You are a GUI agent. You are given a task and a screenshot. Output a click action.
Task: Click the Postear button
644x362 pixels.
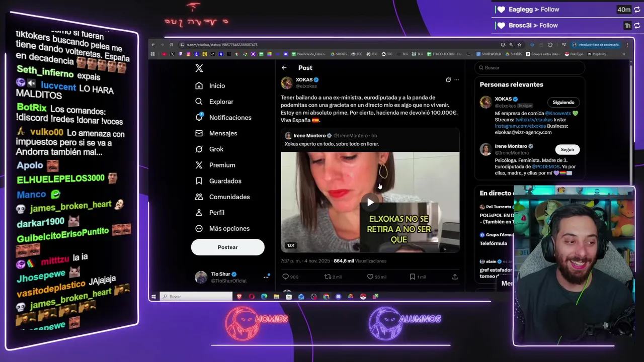(227, 247)
